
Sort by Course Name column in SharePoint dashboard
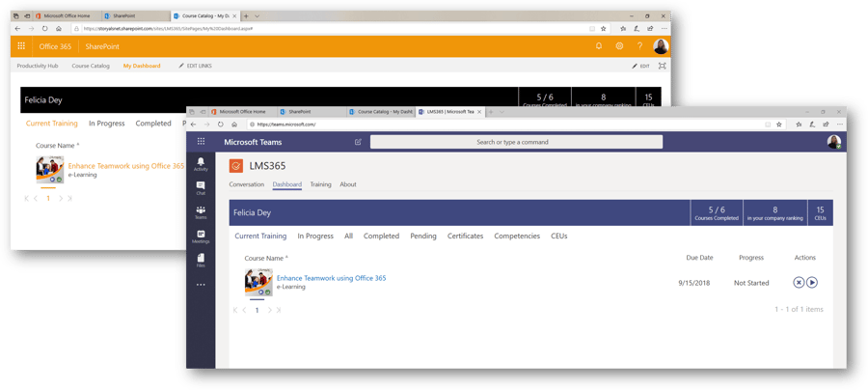point(58,145)
